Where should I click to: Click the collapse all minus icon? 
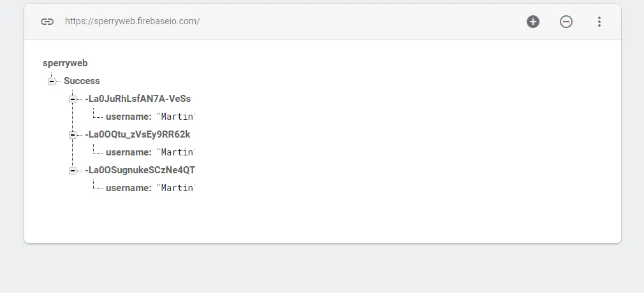pyautogui.click(x=566, y=22)
